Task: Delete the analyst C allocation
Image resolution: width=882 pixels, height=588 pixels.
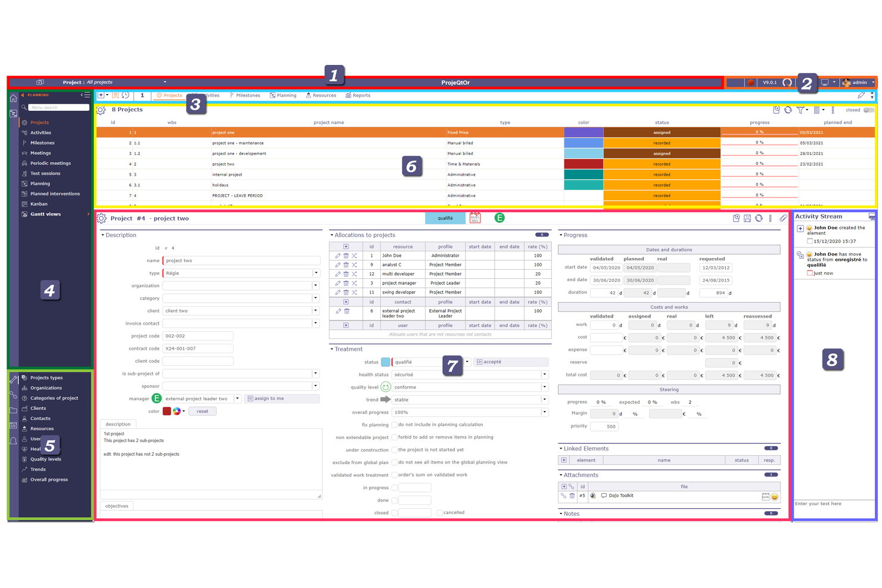Action: click(x=346, y=265)
